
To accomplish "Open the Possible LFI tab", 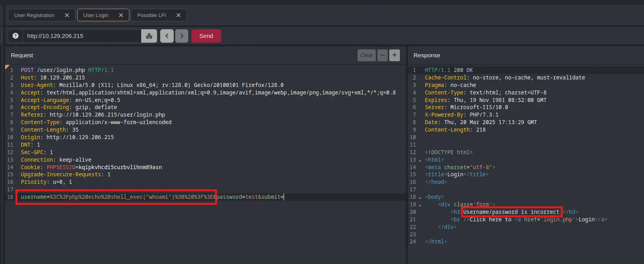I will coord(152,15).
